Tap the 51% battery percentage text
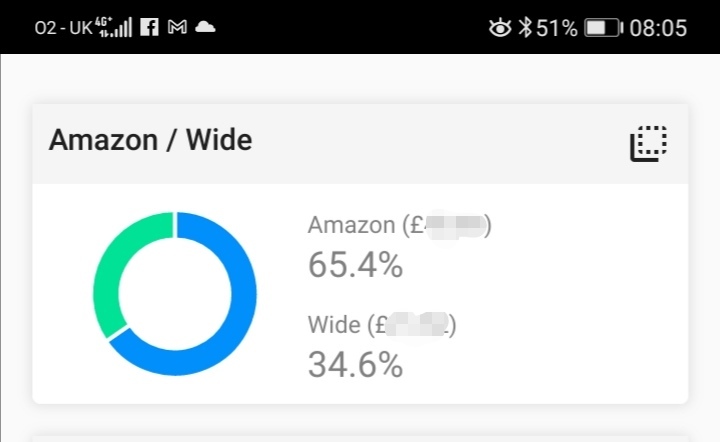Screen dimensions: 720x442 click(x=557, y=28)
